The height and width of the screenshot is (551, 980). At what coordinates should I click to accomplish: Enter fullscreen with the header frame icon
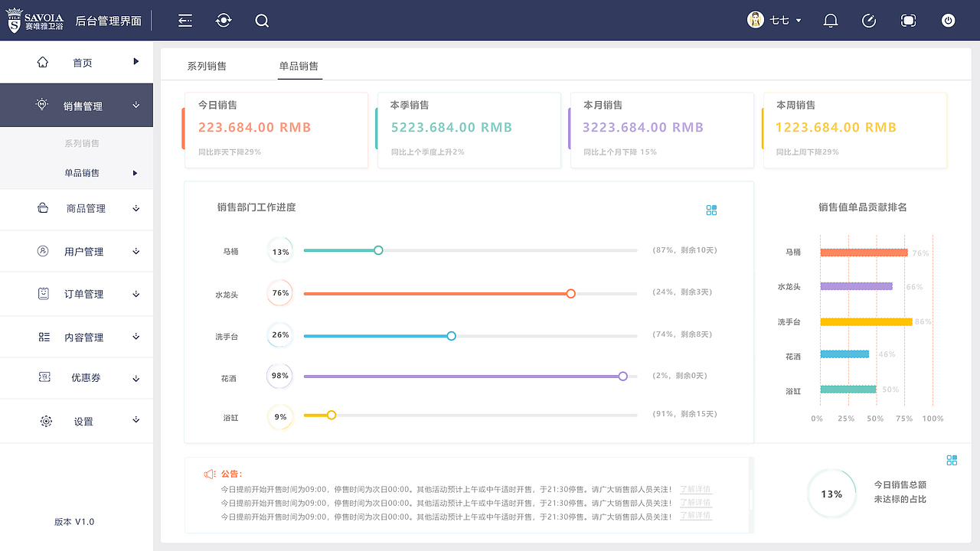pos(909,21)
